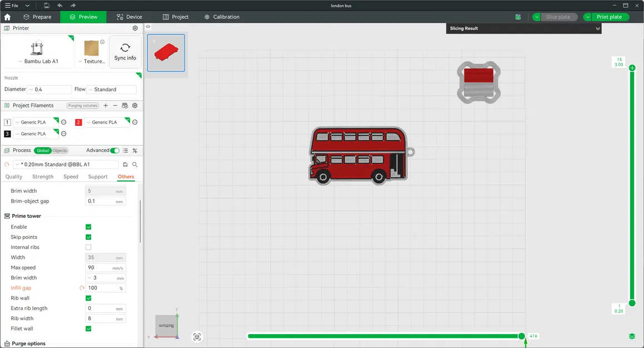
Task: Click the search settings magnifier icon
Action: tap(135, 165)
